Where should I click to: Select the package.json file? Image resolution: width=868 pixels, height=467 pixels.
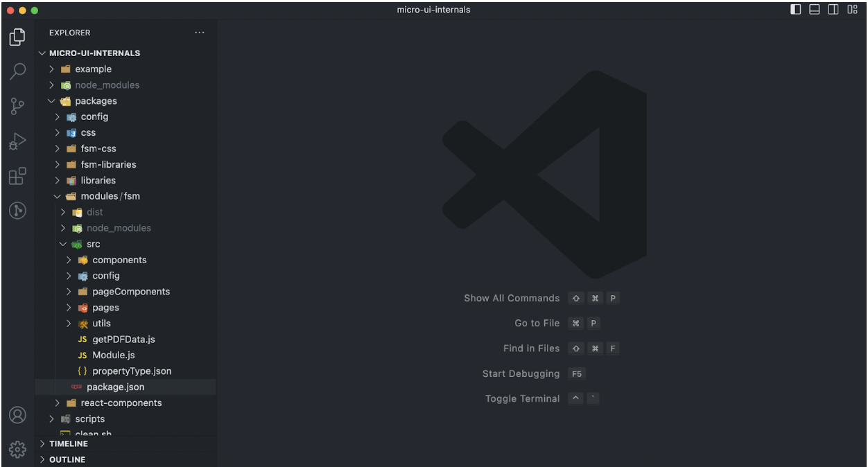(115, 387)
